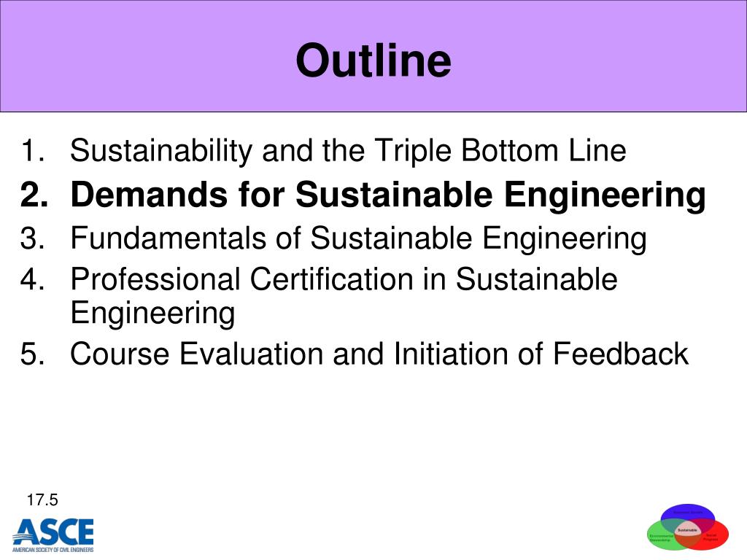
Task: Click the blue Economic Growth ellipse
Action: pos(687,513)
